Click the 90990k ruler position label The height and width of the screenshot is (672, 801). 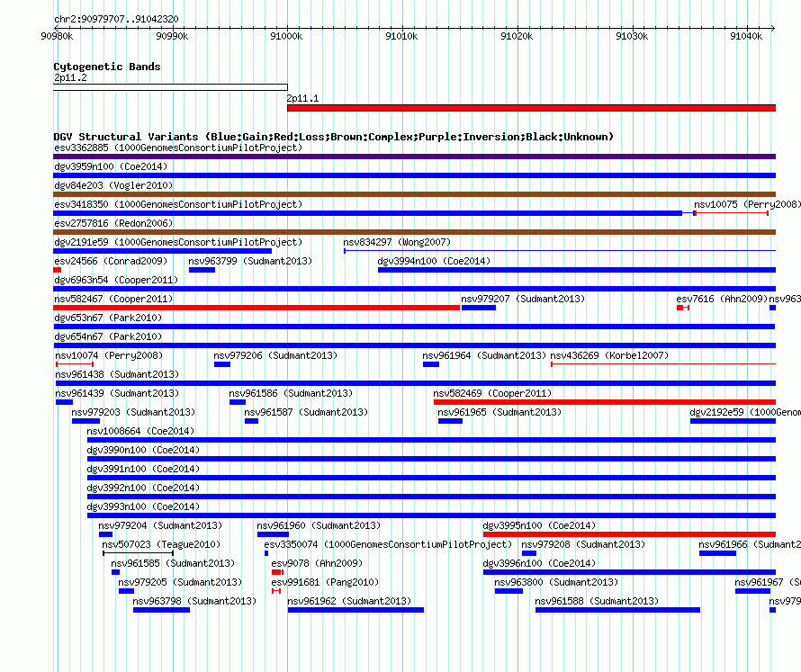click(172, 36)
